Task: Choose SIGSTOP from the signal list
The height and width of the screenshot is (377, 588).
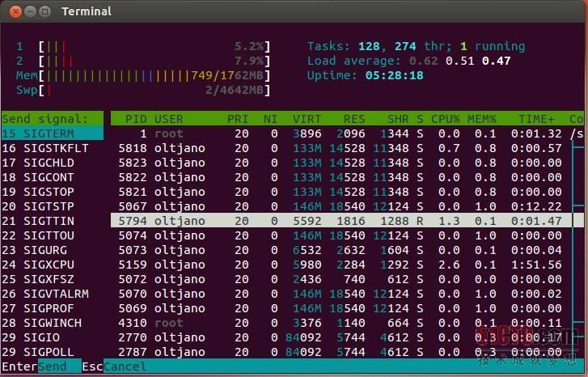Action: (x=52, y=192)
